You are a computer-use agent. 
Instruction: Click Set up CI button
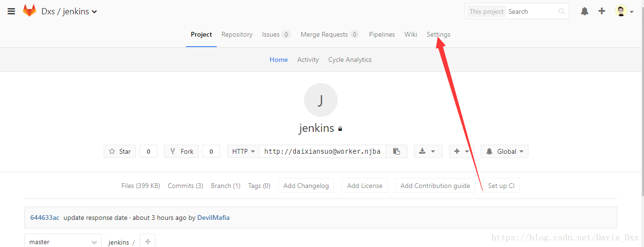[501, 186]
